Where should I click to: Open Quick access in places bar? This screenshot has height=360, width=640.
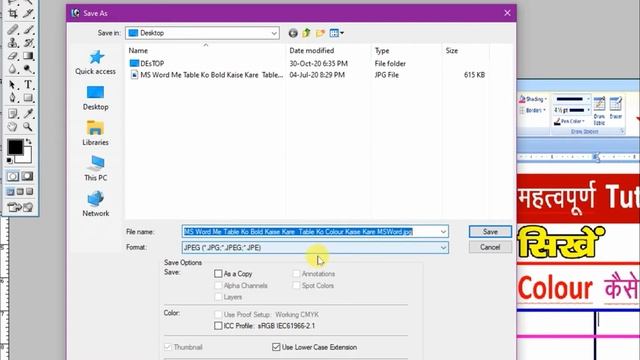[96, 62]
